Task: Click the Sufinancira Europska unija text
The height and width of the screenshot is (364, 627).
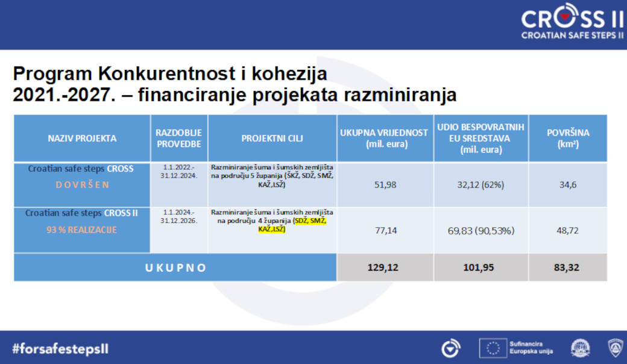Action: pyautogui.click(x=530, y=348)
